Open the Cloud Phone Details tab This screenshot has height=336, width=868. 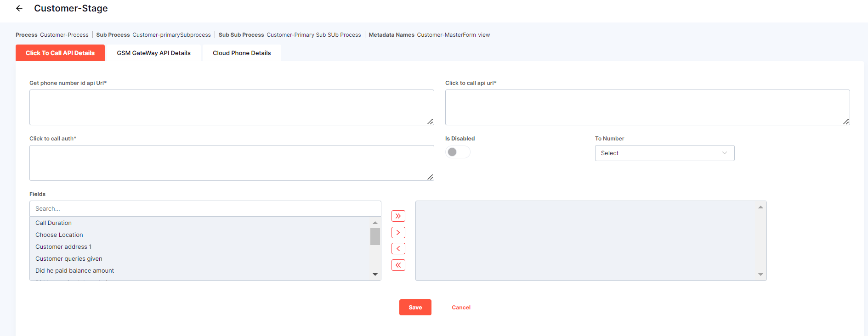point(242,53)
